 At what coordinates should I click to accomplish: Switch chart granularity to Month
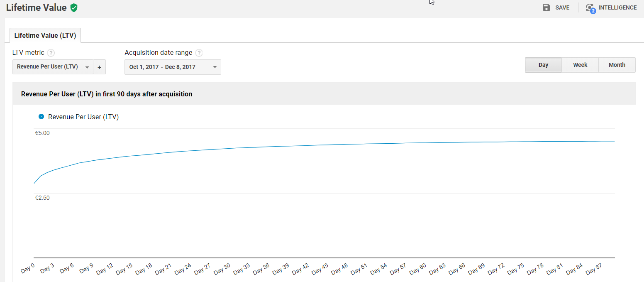coord(617,65)
